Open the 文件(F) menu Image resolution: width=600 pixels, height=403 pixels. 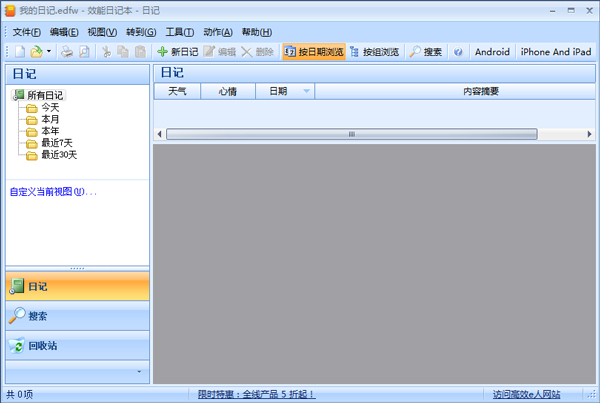pos(27,32)
